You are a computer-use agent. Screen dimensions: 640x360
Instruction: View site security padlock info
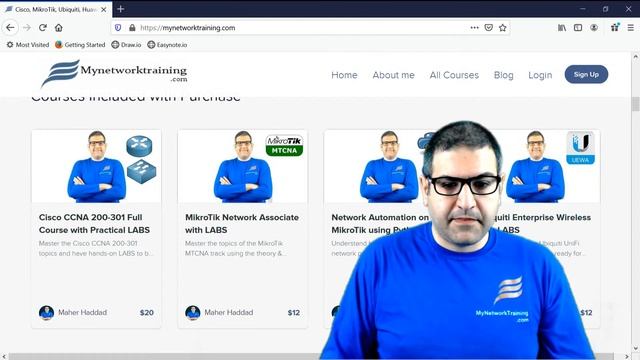pyautogui.click(x=132, y=28)
